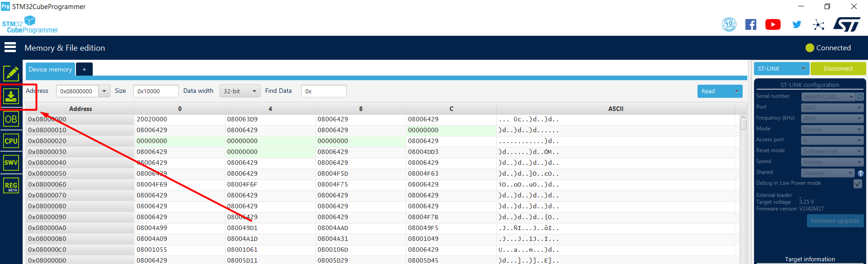Viewport: 868px width, 264px height.
Task: Open the Option Bytes (OB) panel
Action: 11,119
